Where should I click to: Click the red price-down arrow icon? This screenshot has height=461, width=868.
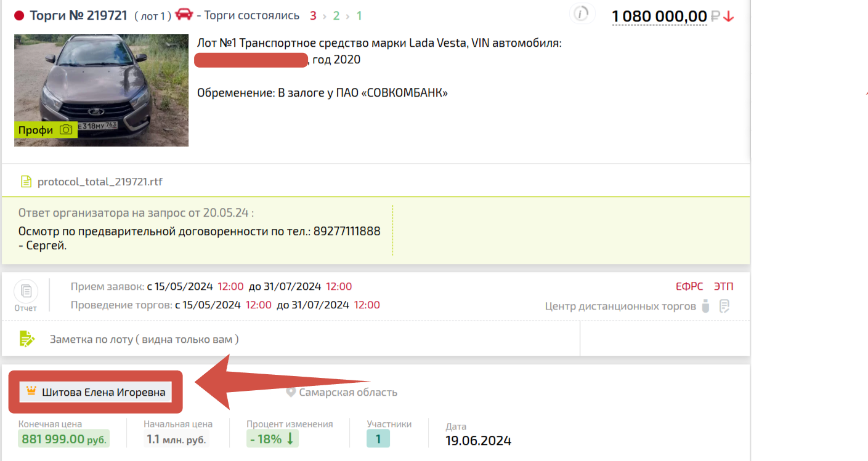[x=729, y=17]
